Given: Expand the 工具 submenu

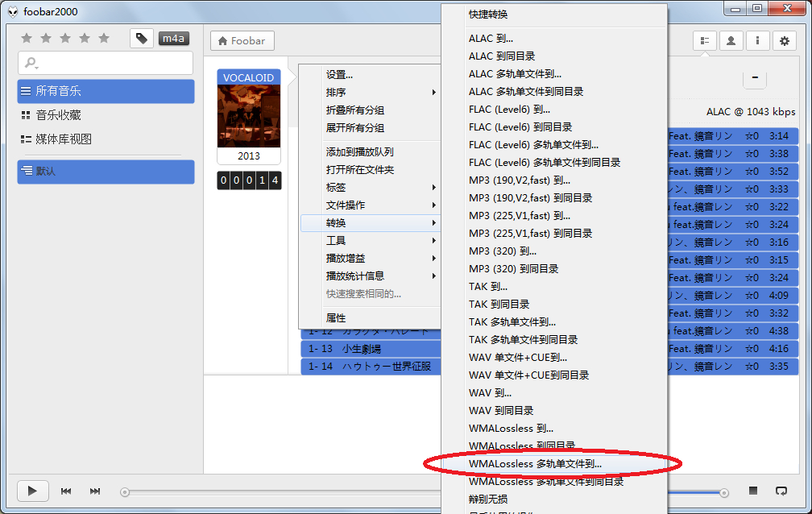Looking at the screenshot, I should pos(371,240).
